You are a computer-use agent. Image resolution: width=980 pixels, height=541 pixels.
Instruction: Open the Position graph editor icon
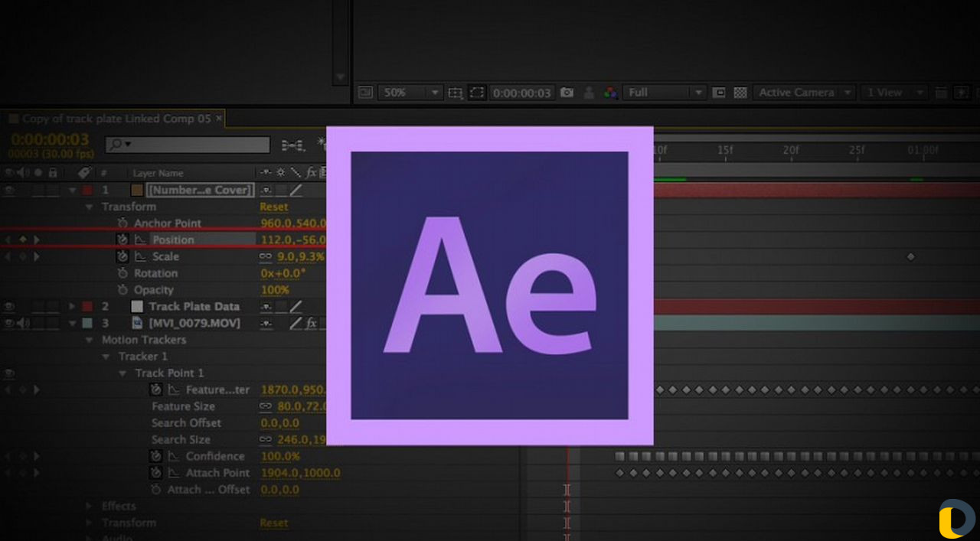140,240
